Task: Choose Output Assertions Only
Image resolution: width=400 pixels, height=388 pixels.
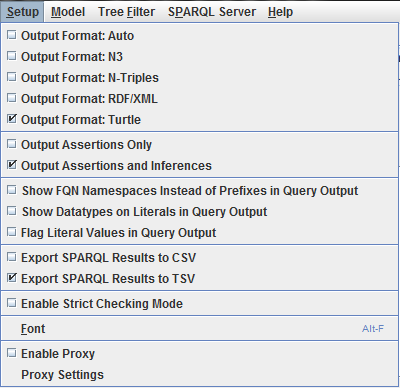Action: pyautogui.click(x=199, y=144)
